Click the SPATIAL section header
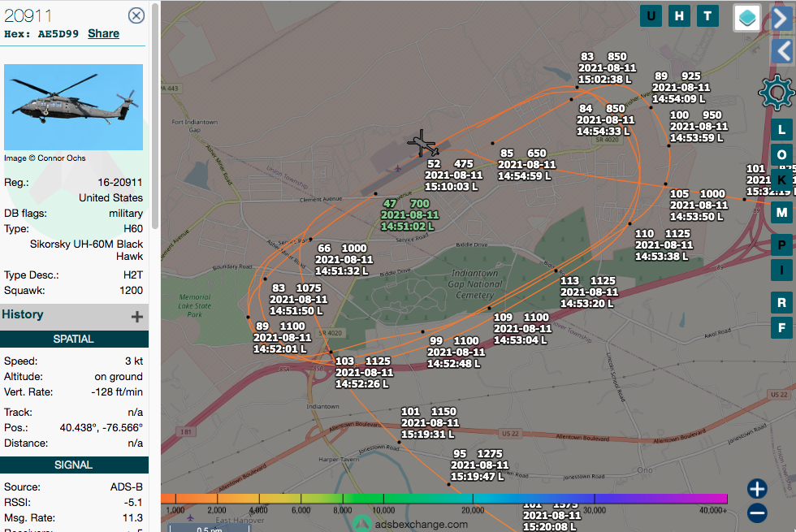Image resolution: width=796 pixels, height=532 pixels. coord(74,340)
